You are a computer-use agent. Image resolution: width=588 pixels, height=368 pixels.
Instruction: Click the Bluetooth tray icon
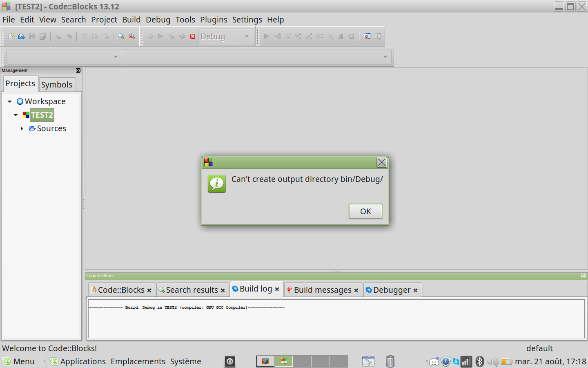[x=480, y=361]
